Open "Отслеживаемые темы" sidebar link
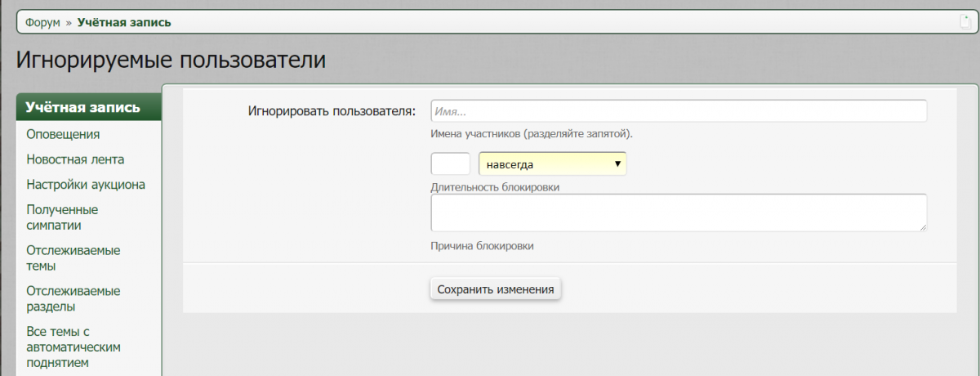The height and width of the screenshot is (376, 980). [x=73, y=258]
